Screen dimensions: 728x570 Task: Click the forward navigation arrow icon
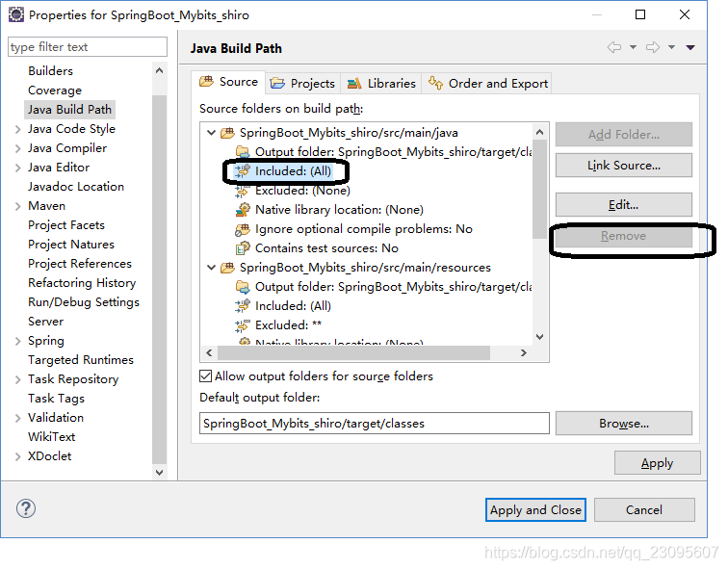point(653,47)
